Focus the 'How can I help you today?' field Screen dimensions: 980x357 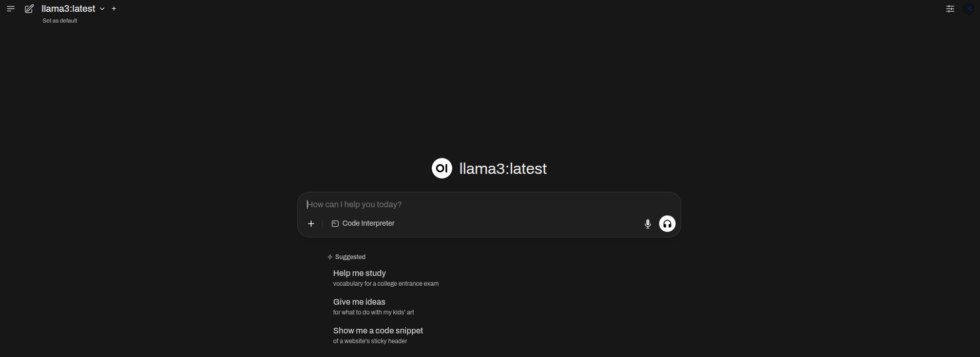(462, 204)
